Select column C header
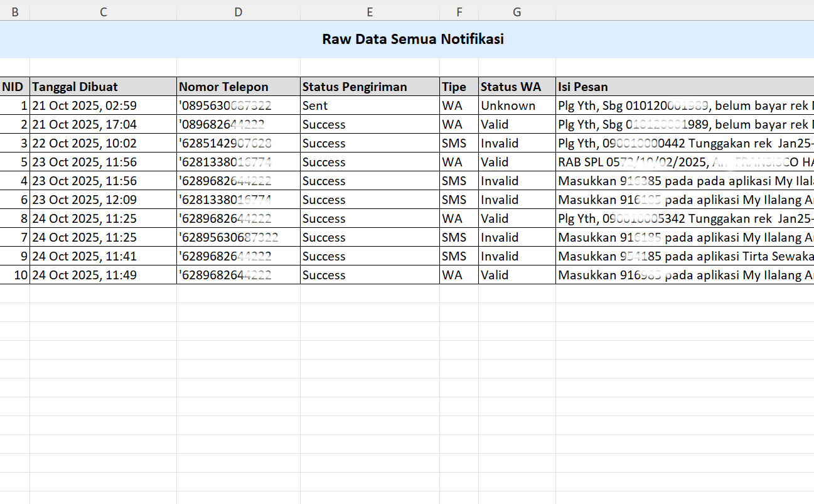814x504 pixels. pyautogui.click(x=103, y=12)
